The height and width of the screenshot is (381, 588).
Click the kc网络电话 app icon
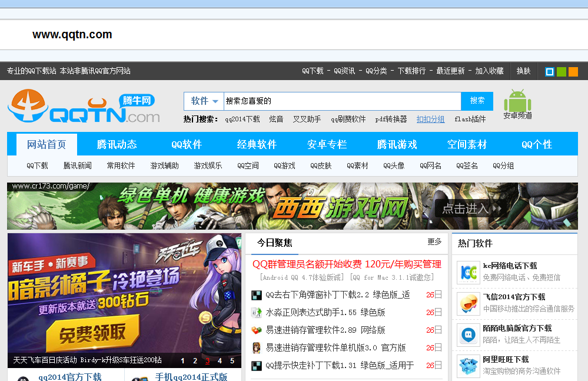(469, 272)
